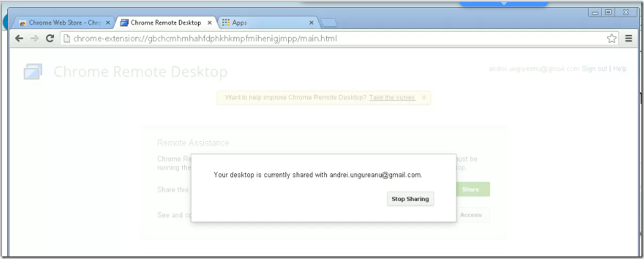Click the Chrome Remote Desktop logo icon
Viewport: 644px width, 259px height.
33,72
